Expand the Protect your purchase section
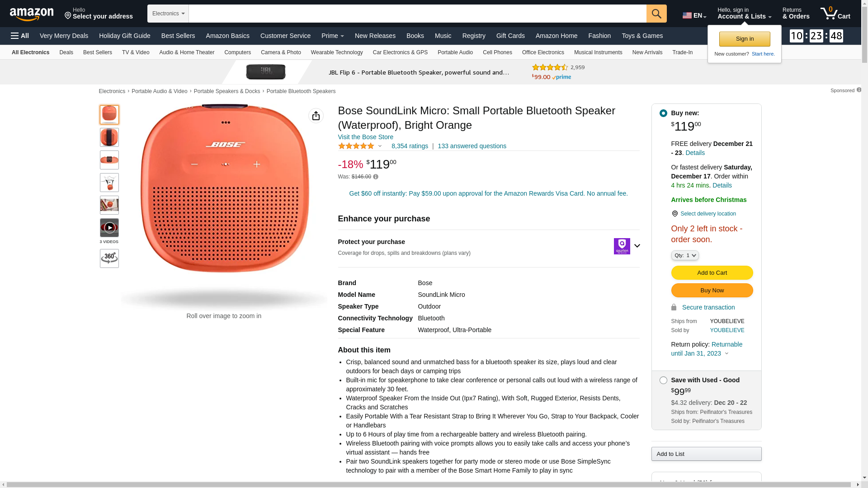Image resolution: width=868 pixels, height=488 pixels. click(637, 246)
